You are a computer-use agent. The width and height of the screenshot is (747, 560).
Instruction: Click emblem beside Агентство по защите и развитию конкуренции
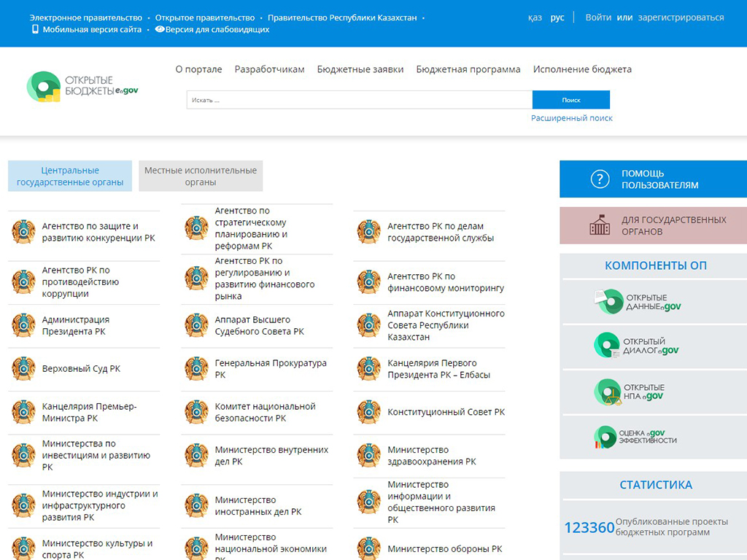click(x=23, y=232)
